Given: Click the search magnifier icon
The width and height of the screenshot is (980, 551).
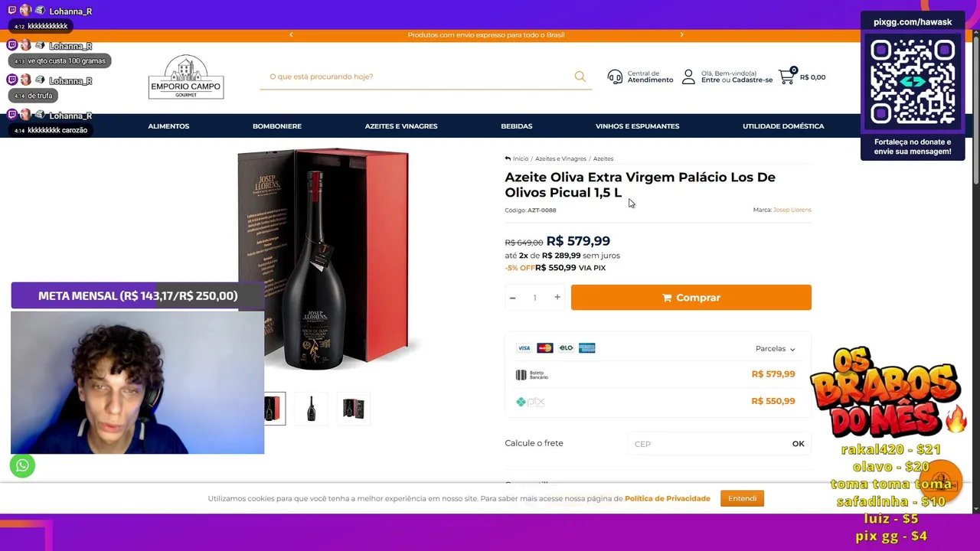Looking at the screenshot, I should (580, 77).
